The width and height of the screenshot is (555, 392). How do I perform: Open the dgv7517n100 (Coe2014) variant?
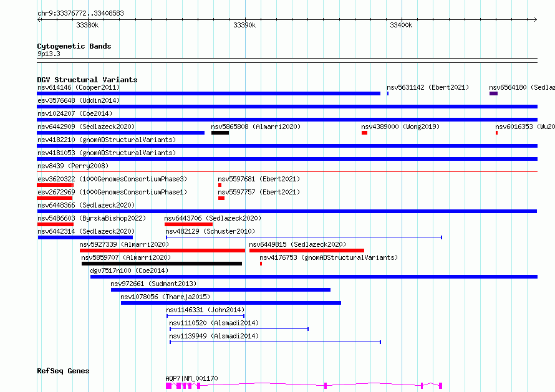click(x=314, y=277)
